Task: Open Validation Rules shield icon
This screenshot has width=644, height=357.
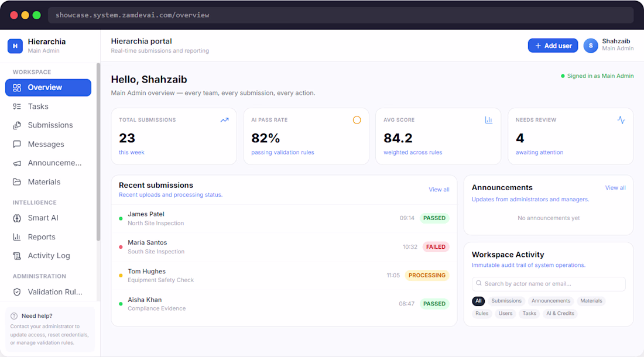Action: pyautogui.click(x=17, y=292)
